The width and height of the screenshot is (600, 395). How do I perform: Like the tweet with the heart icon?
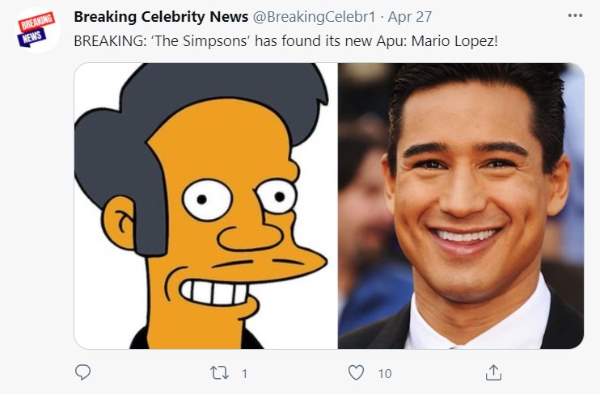pos(356,372)
